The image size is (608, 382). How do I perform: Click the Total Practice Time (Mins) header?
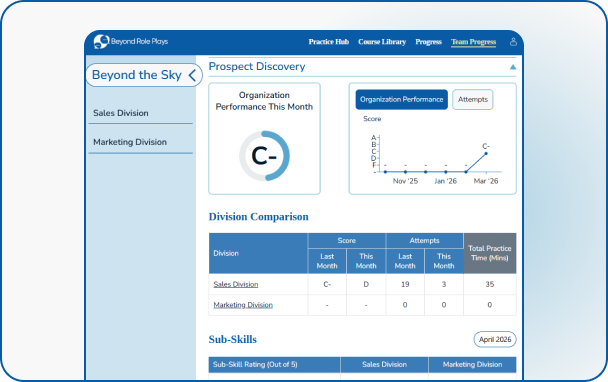coord(489,253)
